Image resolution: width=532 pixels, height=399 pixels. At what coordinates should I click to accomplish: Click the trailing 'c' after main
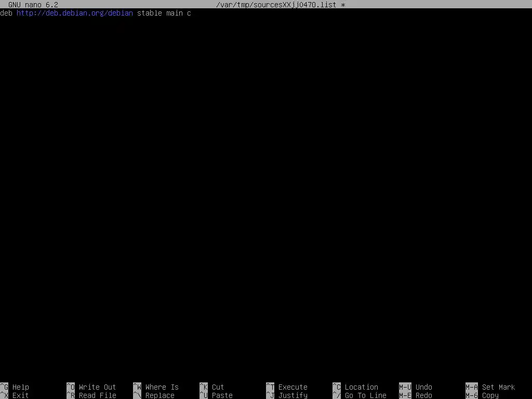(189, 13)
